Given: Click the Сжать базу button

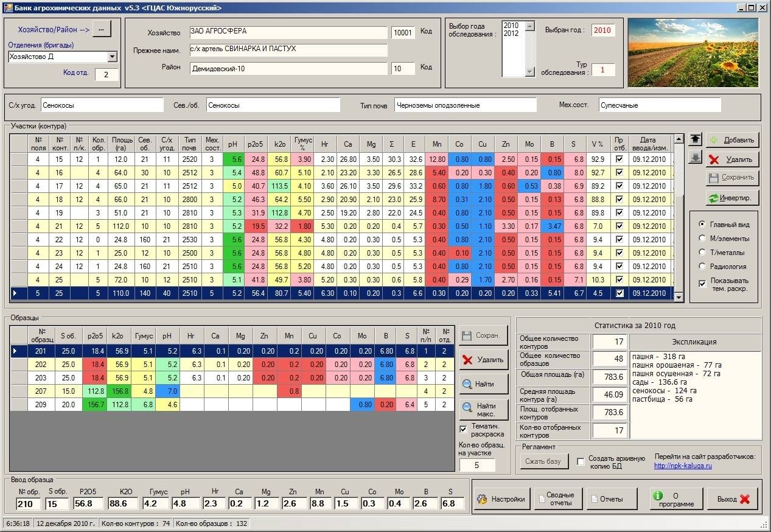Looking at the screenshot, I should (544, 461).
